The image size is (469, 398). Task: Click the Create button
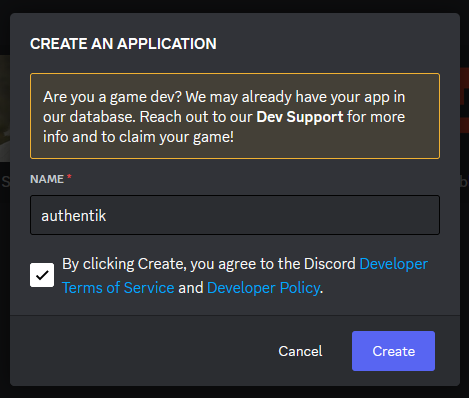393,351
